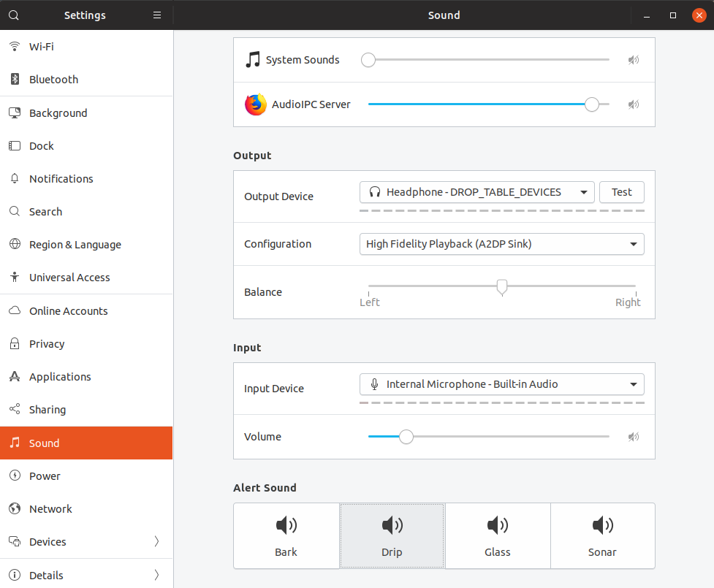Click the Details info icon in sidebar
Image resolution: width=714 pixels, height=588 pixels.
point(15,575)
